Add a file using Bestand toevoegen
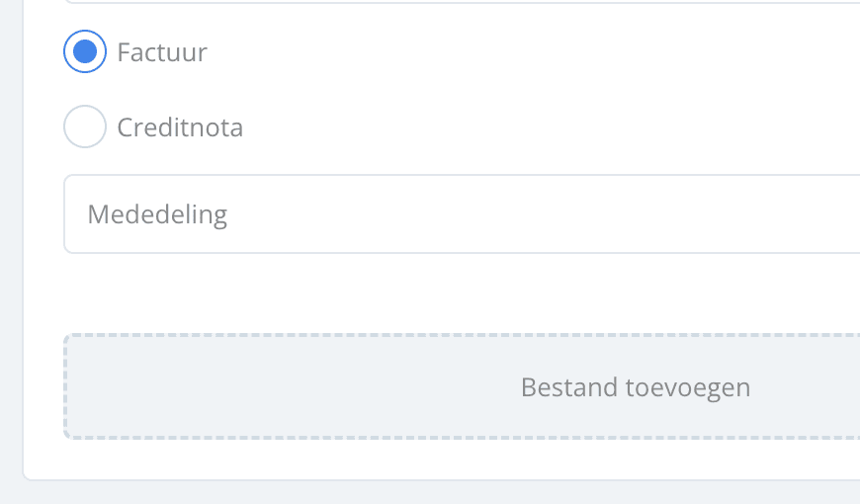This screenshot has width=860, height=504. pos(636,386)
